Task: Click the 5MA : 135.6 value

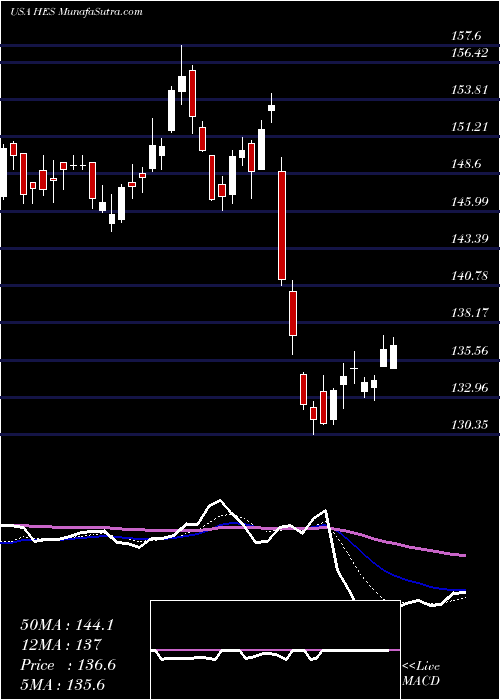Action: pyautogui.click(x=63, y=685)
